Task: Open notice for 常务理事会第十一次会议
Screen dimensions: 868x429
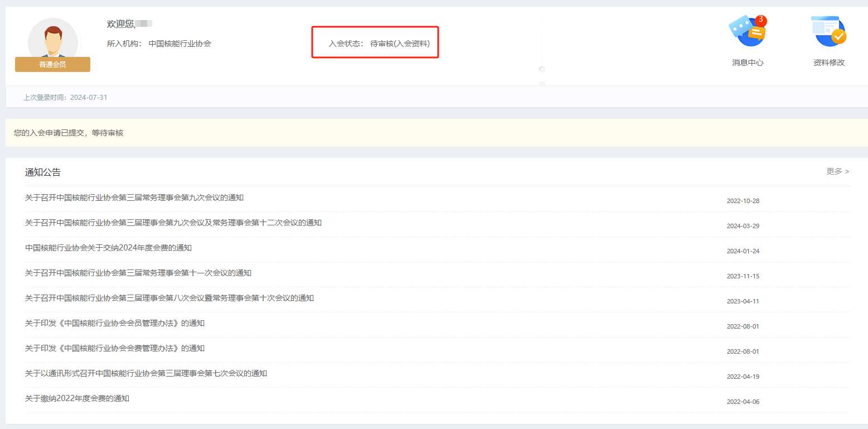Action: click(x=138, y=273)
